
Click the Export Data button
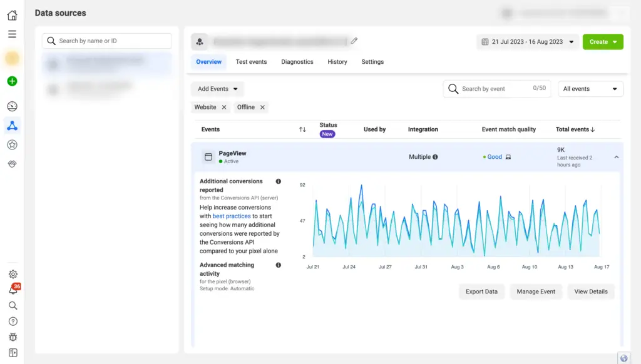481,291
